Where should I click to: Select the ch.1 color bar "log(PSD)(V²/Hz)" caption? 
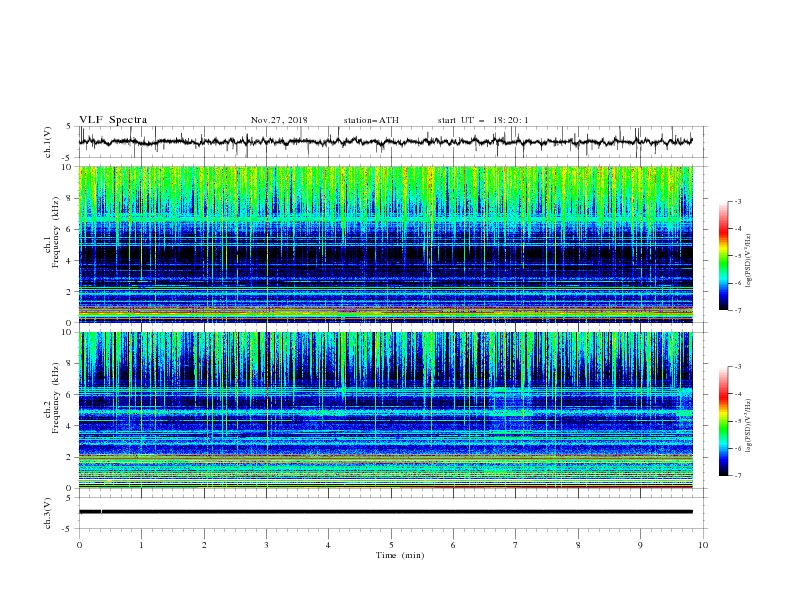(x=749, y=261)
